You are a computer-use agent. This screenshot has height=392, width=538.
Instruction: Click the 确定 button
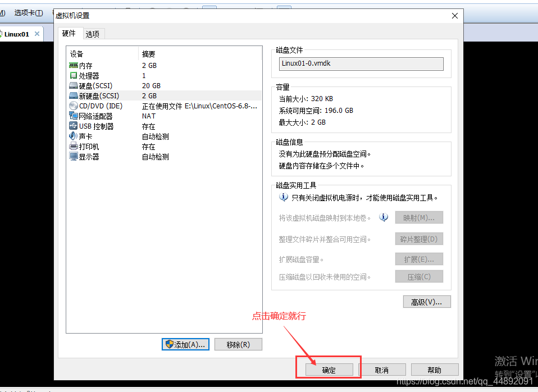(329, 370)
